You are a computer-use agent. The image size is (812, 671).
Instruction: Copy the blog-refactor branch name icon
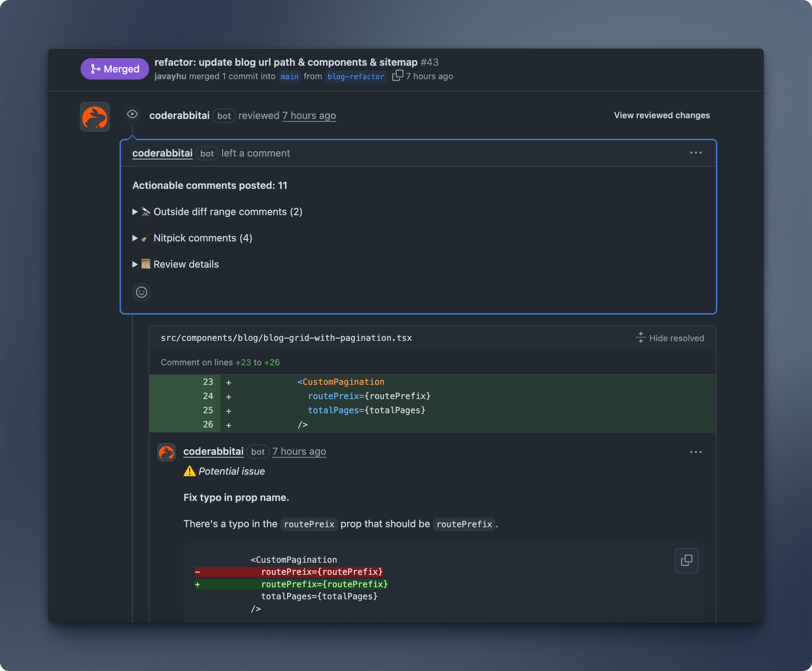click(x=397, y=75)
